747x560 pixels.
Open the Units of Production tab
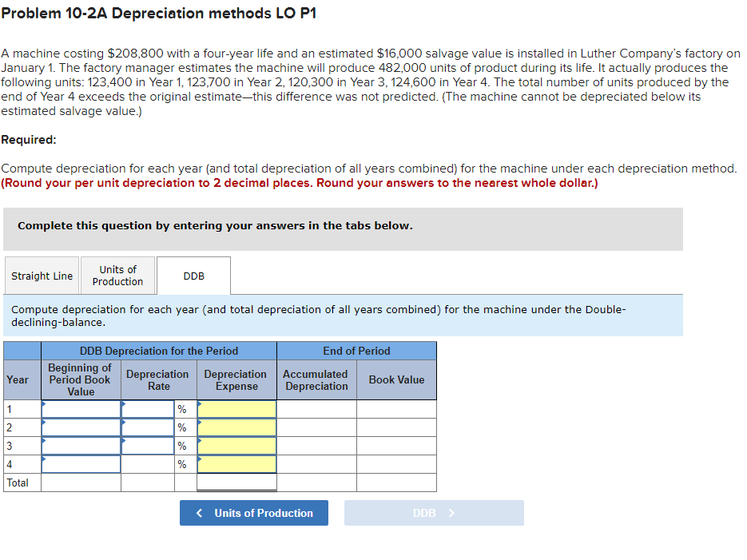point(117,276)
